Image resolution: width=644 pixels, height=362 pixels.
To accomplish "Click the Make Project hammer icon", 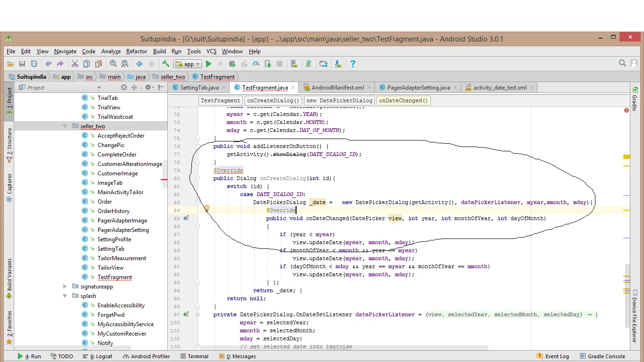I will tap(166, 64).
